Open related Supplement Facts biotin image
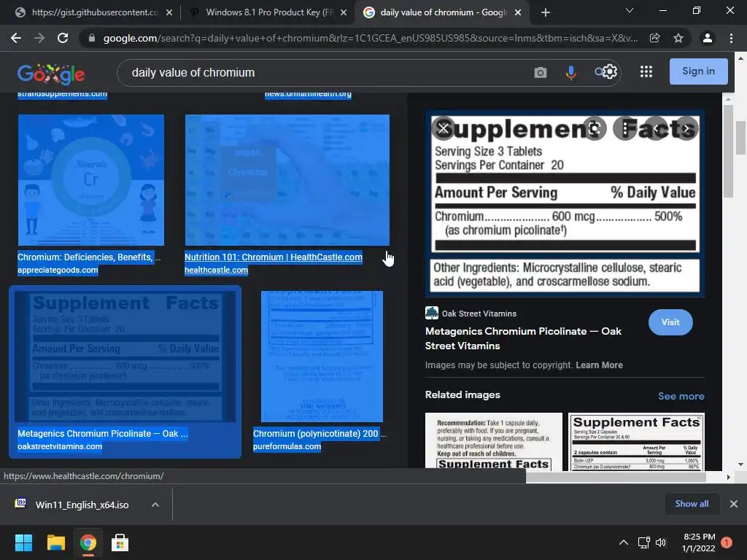The image size is (747, 560). point(636,441)
